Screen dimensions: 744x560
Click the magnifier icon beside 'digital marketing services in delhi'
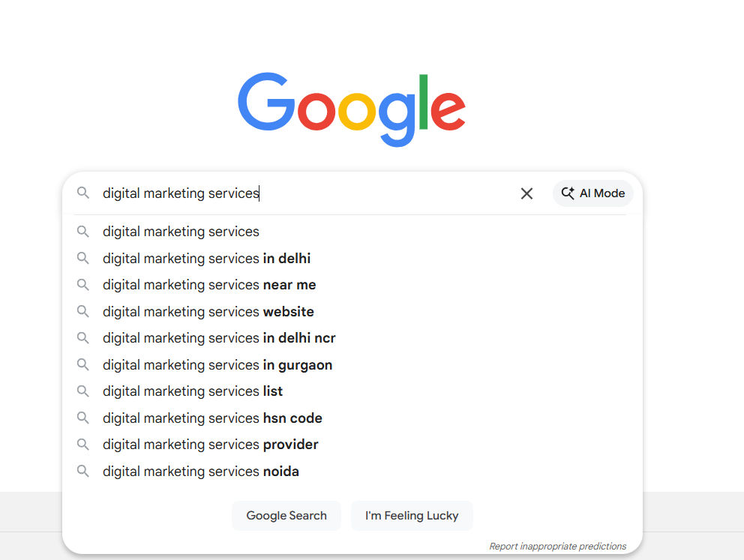(x=83, y=258)
